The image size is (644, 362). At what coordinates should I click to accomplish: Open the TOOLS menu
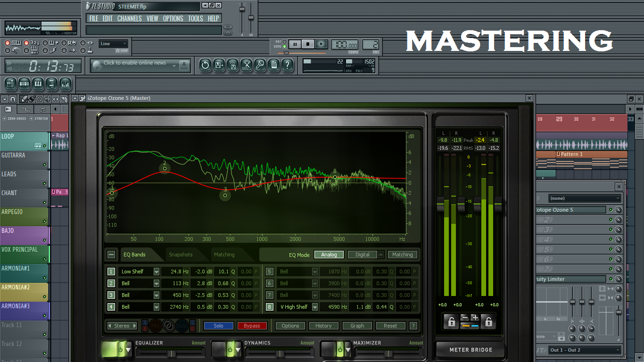click(x=195, y=18)
